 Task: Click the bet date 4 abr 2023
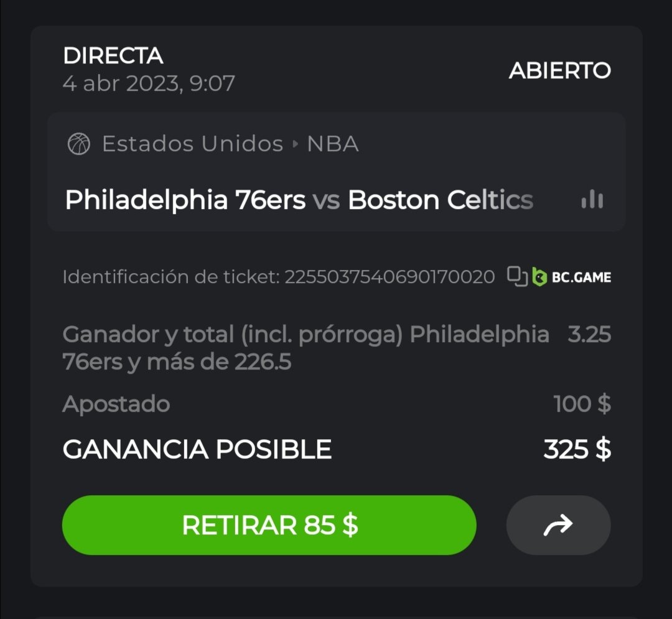pos(149,83)
